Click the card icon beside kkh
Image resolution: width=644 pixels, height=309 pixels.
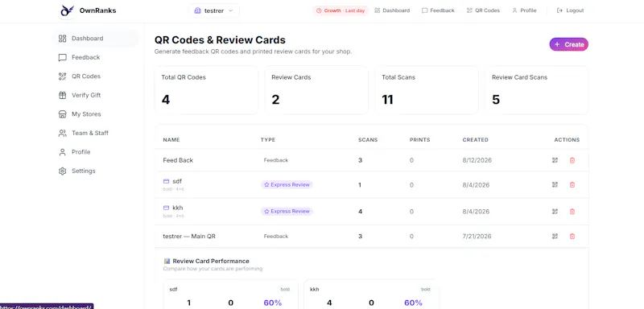point(166,208)
